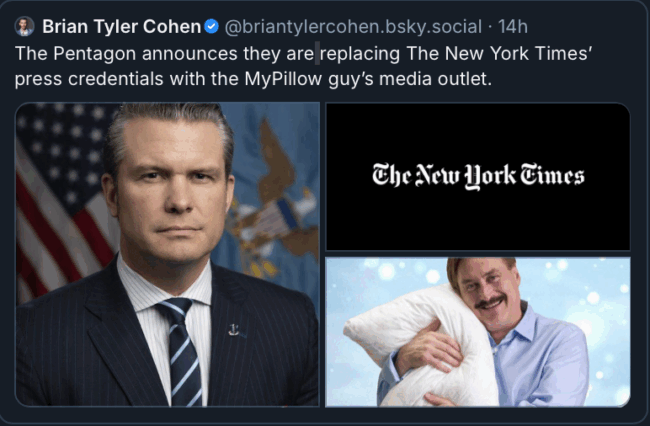Click Brian Tyler Cohen's profile avatar
This screenshot has height=426, width=650.
(24, 26)
